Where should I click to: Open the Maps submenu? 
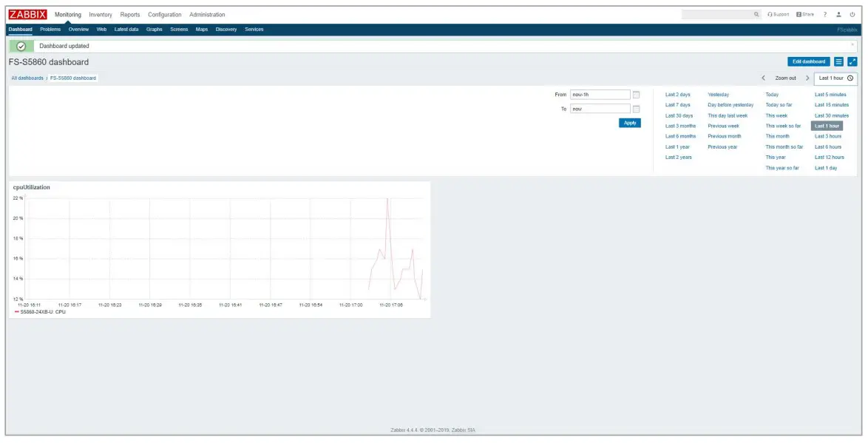pyautogui.click(x=202, y=30)
